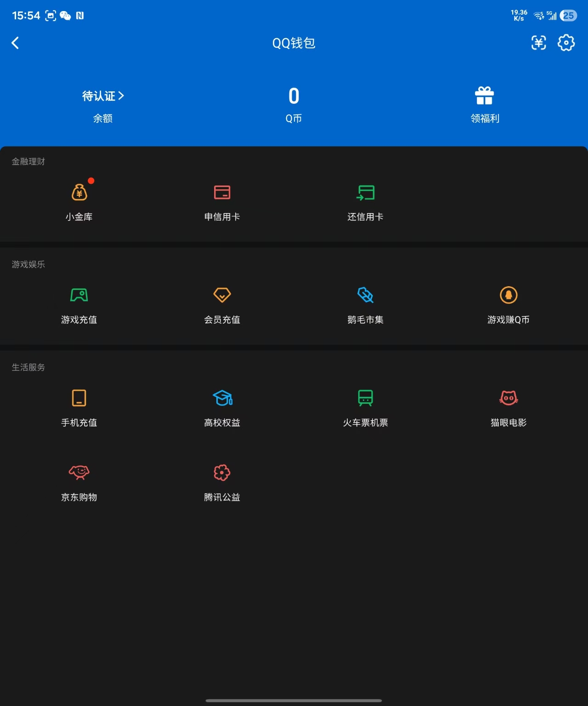This screenshot has height=706, width=588.
Task: Open 还信用卡 repayment service
Action: point(365,200)
